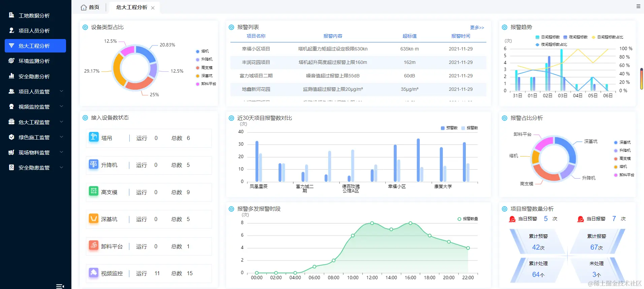The width and height of the screenshot is (644, 289).
Task: Click the 安全隐患分析 bar chart icon
Action: (x=11, y=76)
